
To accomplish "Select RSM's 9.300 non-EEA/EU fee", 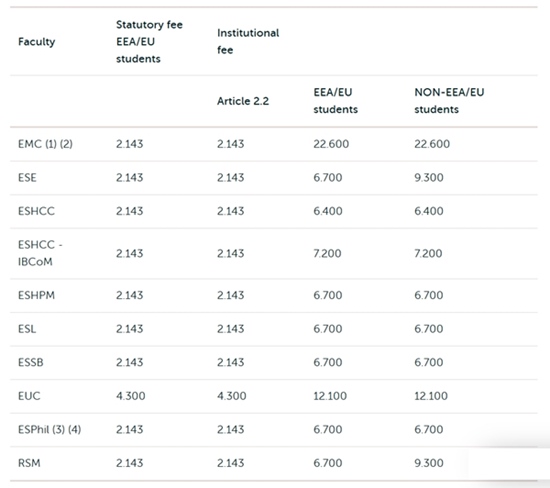I will 429,463.
